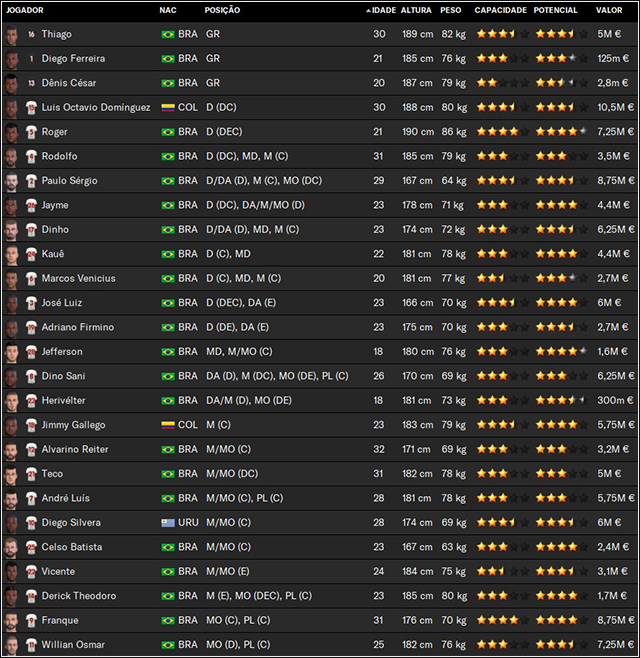Click Alvarino Reiter's age 32
640x658 pixels.
379,449
